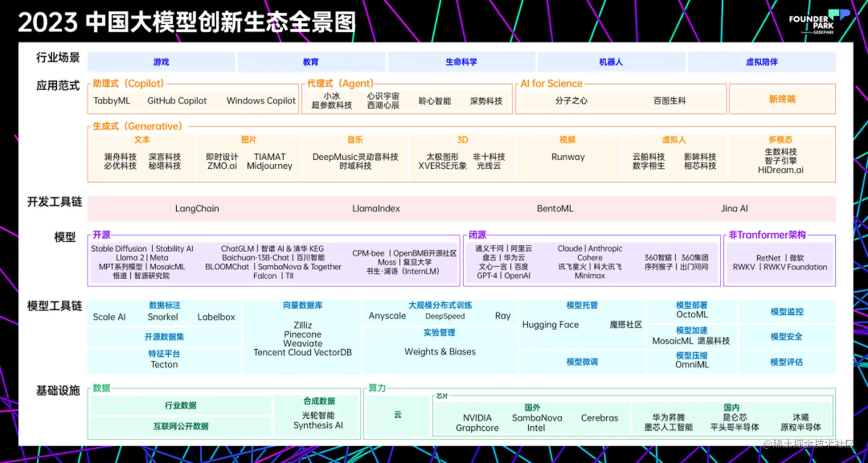Select the 数据标注 colored header
Viewport: 868px width, 463px height.
(x=166, y=306)
